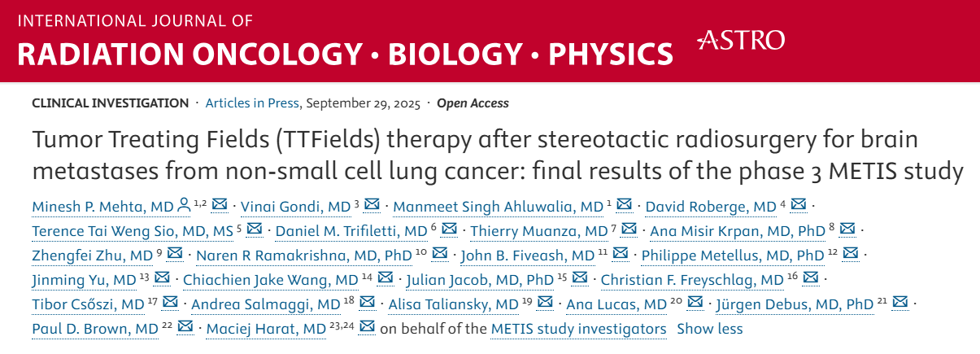Click the Radiation Oncology Biology Physics journal title

coord(345,54)
